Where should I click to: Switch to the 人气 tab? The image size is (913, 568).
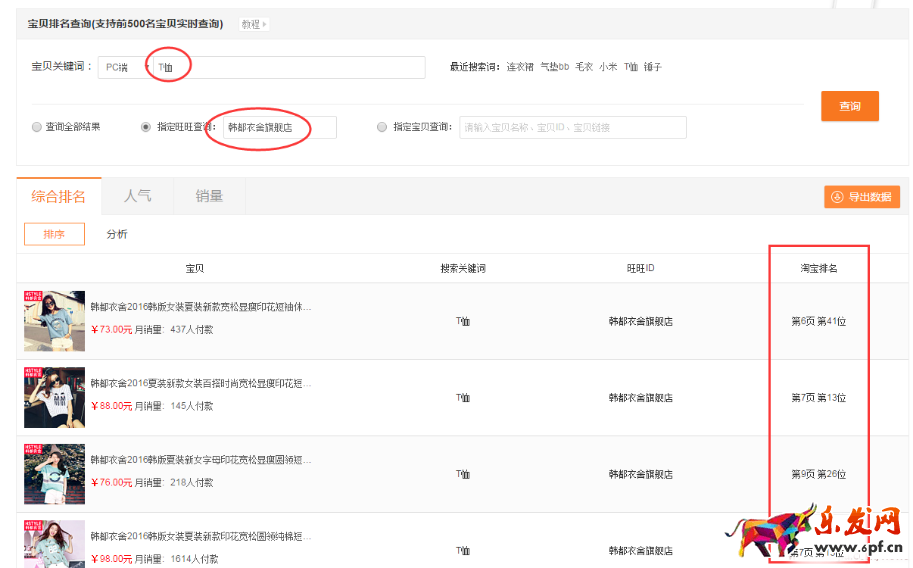tap(137, 196)
